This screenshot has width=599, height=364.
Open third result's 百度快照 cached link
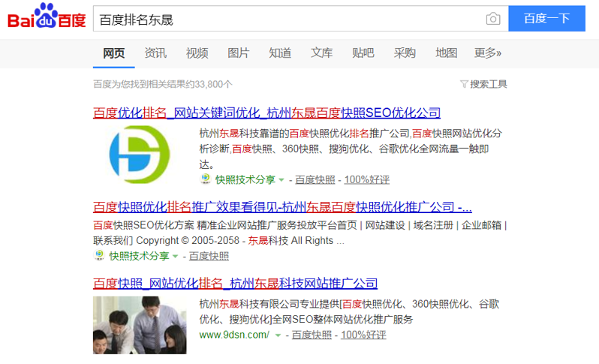tap(312, 335)
